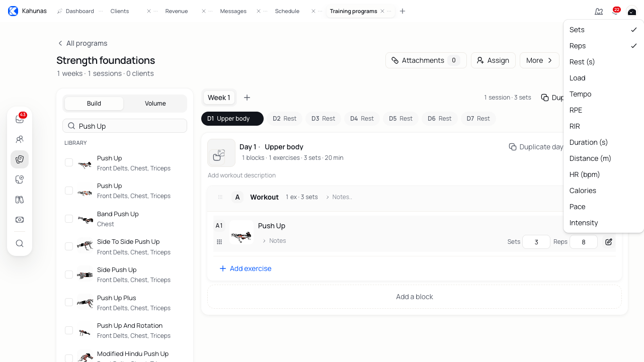Click the Day 1 workout image placeholder
Image resolution: width=644 pixels, height=362 pixels.
pos(221,153)
